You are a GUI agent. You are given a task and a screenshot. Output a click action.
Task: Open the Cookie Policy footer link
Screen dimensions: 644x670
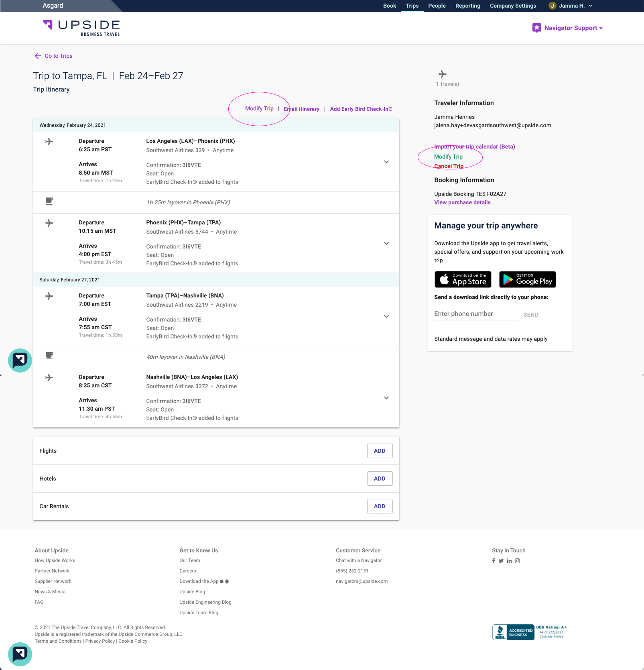point(133,641)
